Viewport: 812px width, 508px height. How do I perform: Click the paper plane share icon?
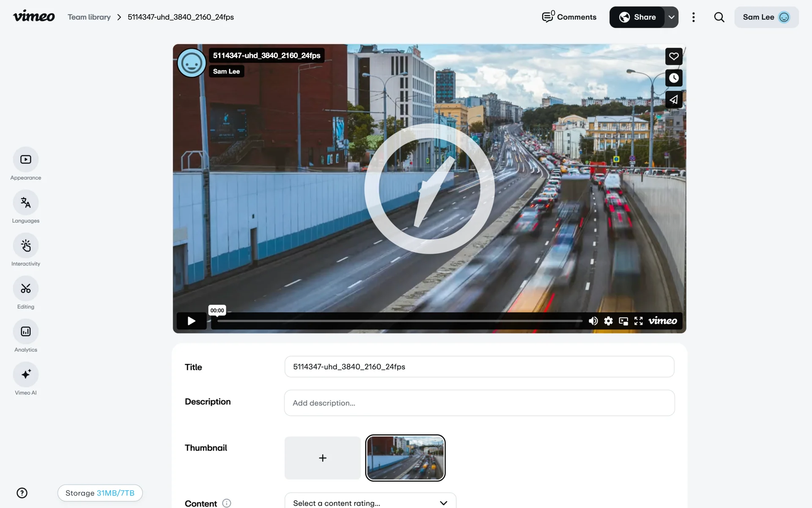tap(674, 100)
